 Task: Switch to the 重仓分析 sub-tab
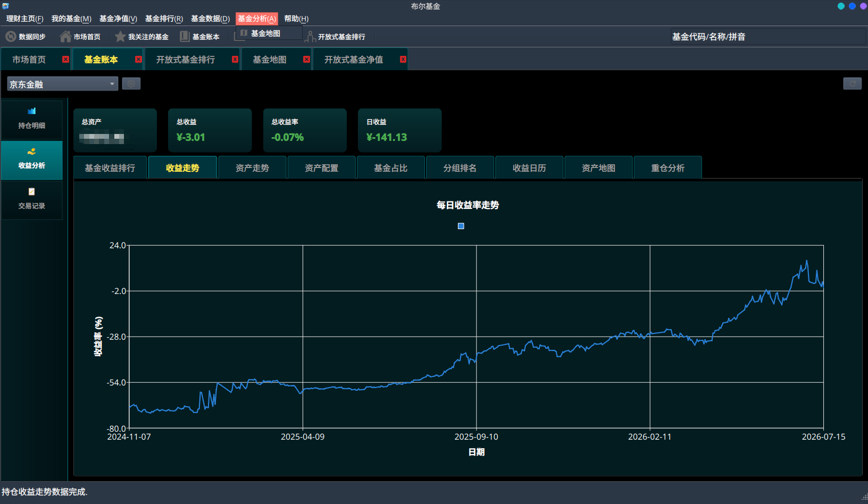(x=668, y=168)
